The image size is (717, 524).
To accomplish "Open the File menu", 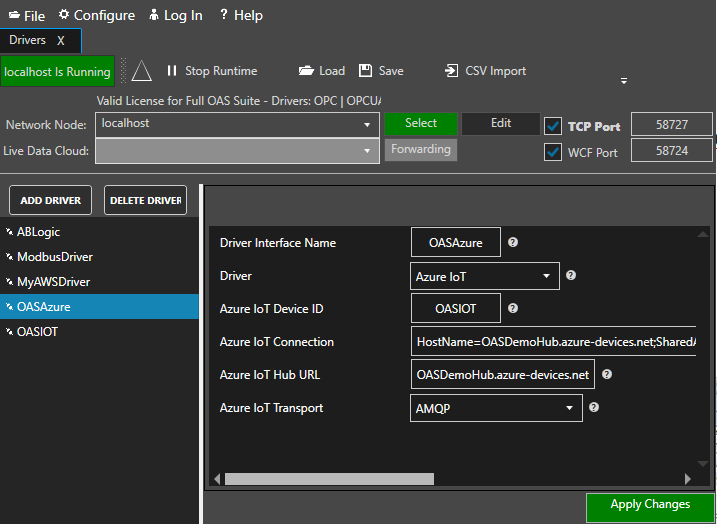I will (x=27, y=15).
